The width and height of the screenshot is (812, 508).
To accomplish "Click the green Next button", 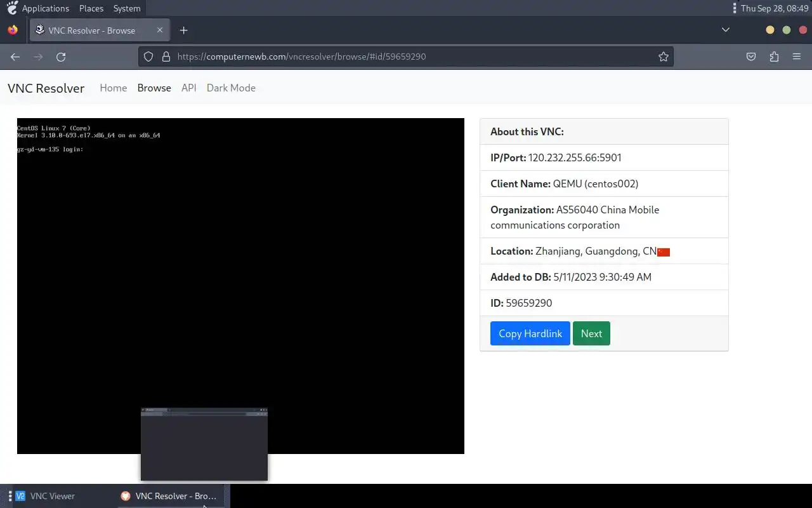I will [591, 333].
